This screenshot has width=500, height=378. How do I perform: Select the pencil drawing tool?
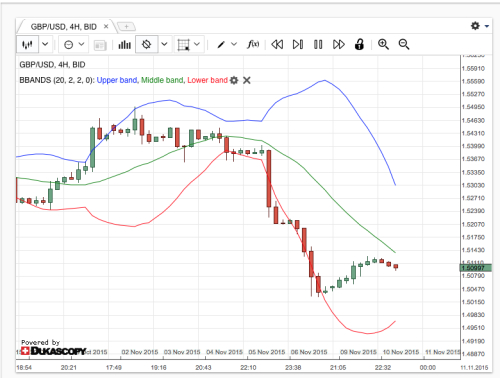point(221,45)
